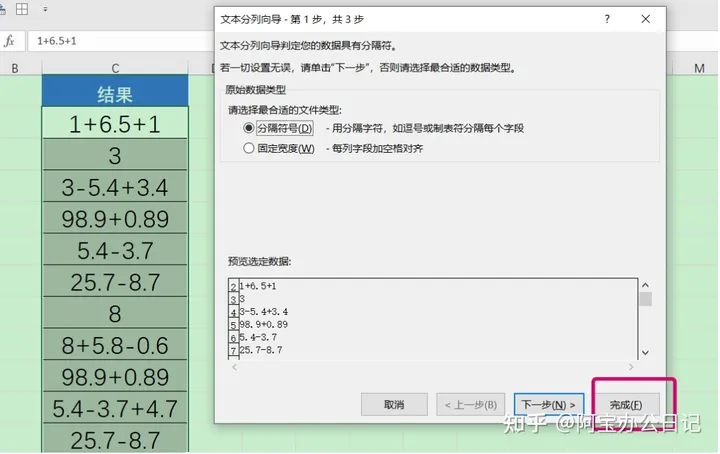
Task: Click the preview vertical scrollbar thumb
Action: [x=645, y=299]
